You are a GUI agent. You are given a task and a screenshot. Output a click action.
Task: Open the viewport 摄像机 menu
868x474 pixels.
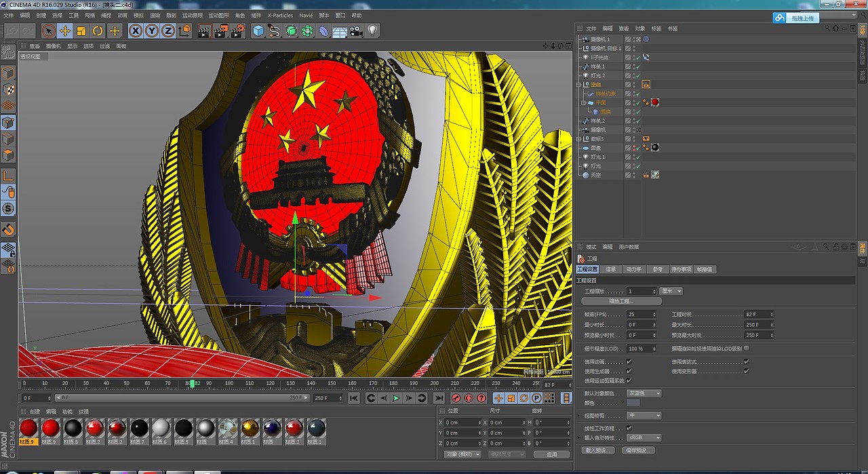pos(53,46)
